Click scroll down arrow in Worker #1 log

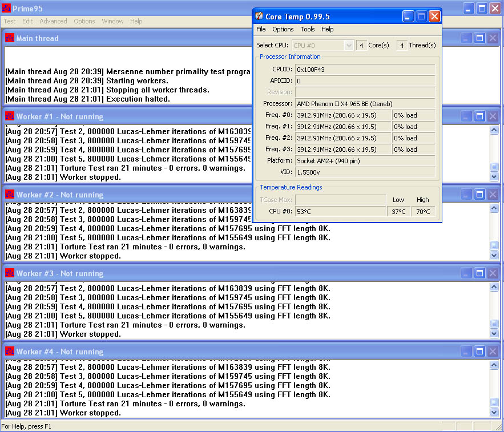[494, 176]
